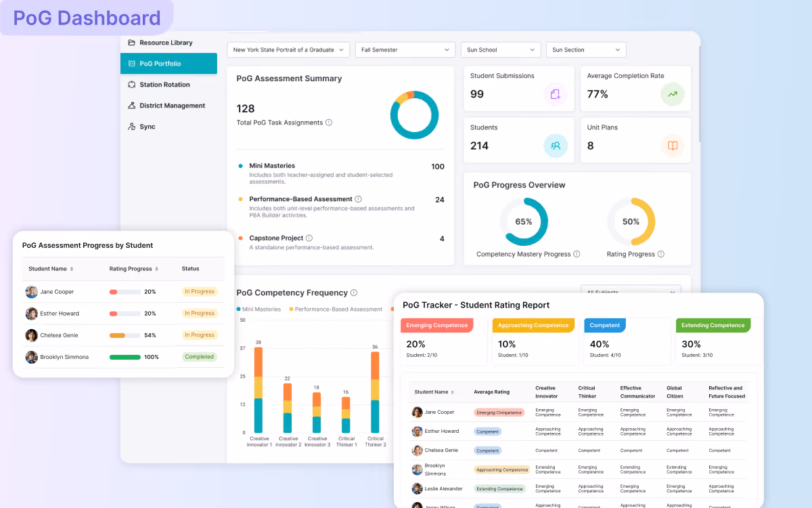
Task: Click the 65% Competency Mastery ring
Action: [x=524, y=221]
